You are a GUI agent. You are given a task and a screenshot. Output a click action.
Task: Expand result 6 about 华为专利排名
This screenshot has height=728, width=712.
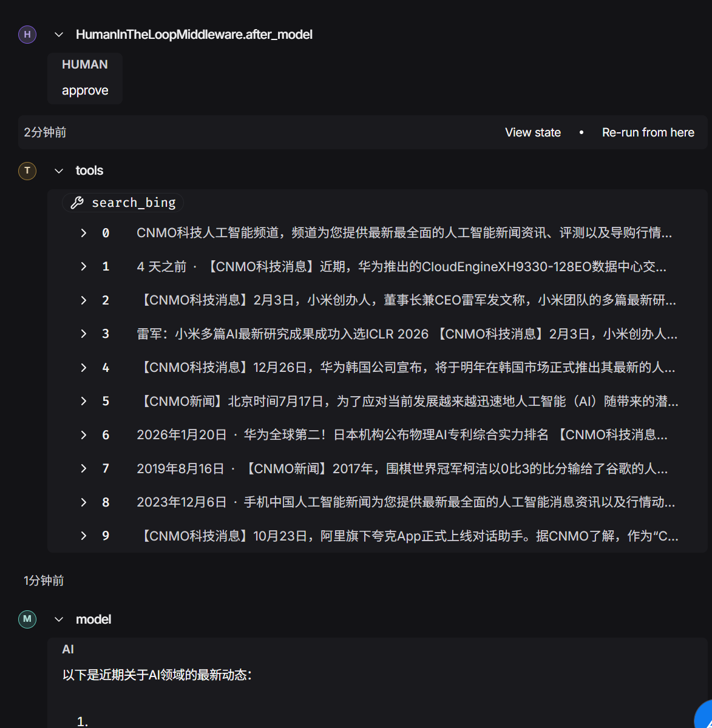pos(83,434)
